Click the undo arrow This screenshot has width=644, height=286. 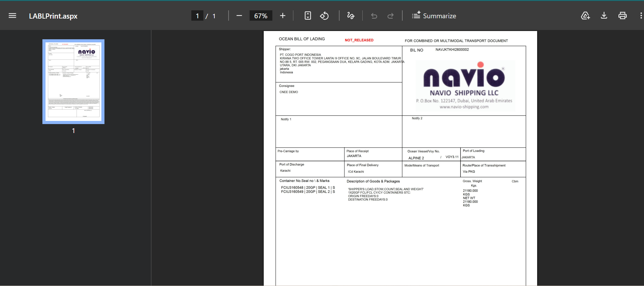(374, 16)
